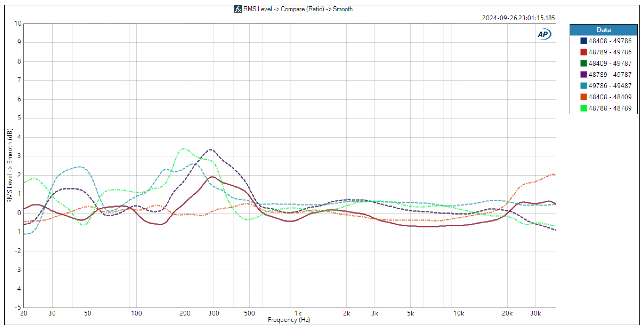Click bright green swatch for 48788 - 48789
Screen dimensions: 644x330
583,108
